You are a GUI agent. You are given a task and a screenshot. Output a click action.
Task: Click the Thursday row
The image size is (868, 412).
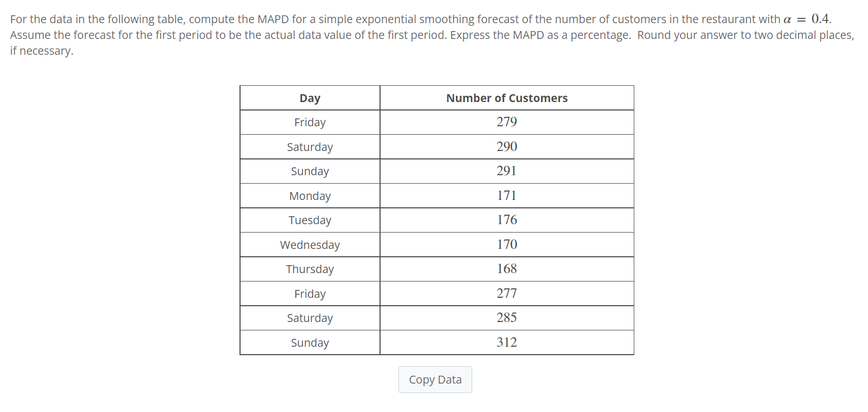[310, 269]
